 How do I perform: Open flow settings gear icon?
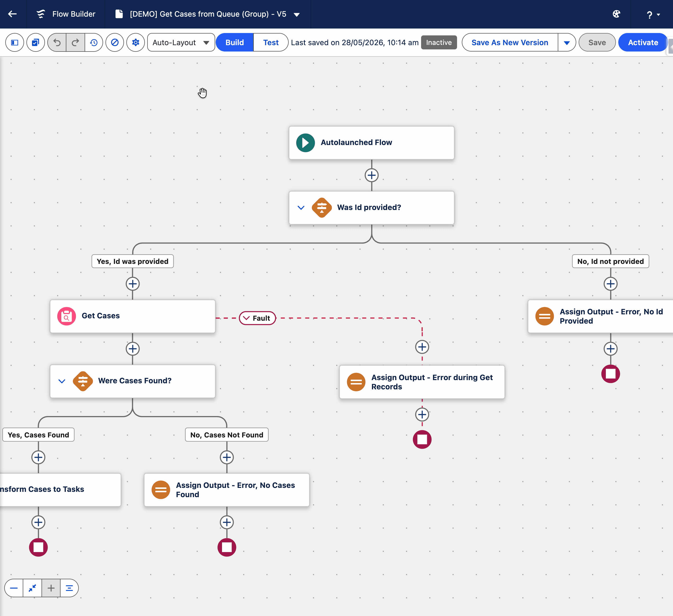(x=136, y=42)
